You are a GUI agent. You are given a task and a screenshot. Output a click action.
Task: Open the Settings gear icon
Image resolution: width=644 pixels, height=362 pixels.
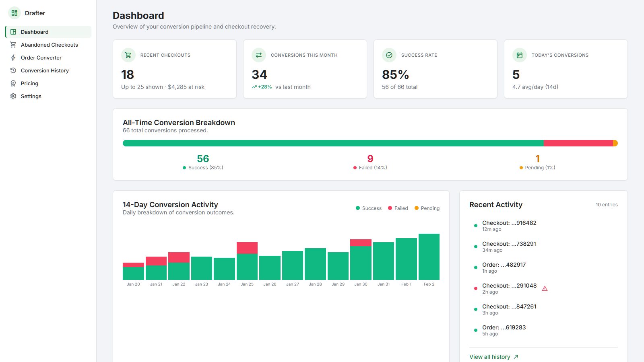pos(13,96)
